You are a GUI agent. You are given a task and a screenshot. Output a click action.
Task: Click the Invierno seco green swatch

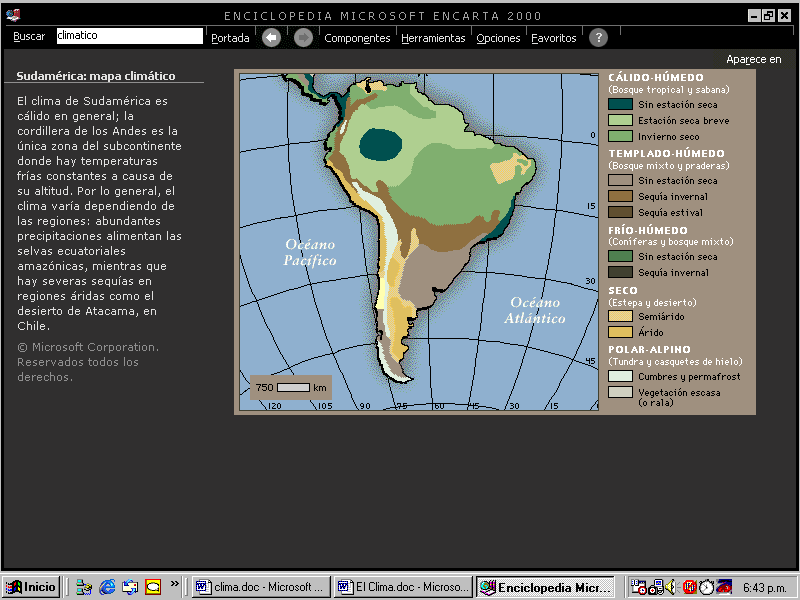coord(620,136)
